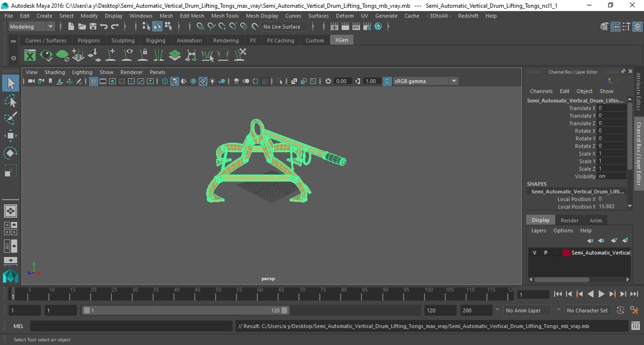Screen dimensions: 644x345
Task: Activate the Move tool
Action: 10,136
